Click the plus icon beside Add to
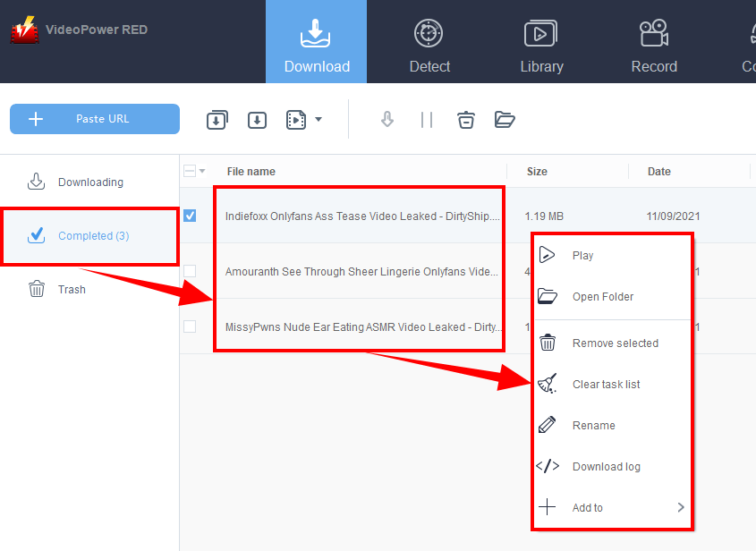 547,507
